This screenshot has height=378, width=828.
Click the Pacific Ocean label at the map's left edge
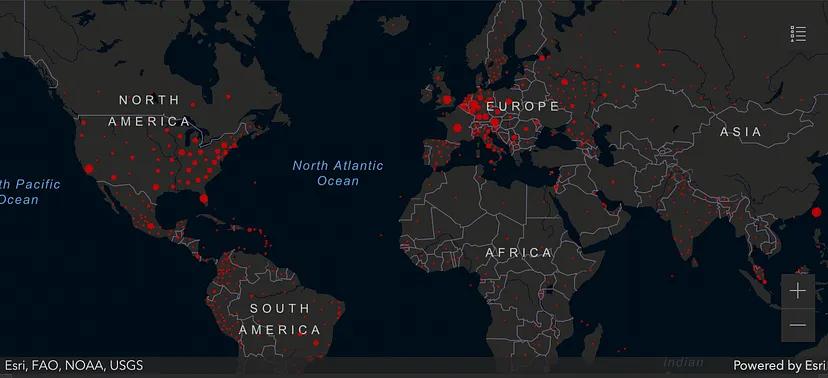pos(30,192)
